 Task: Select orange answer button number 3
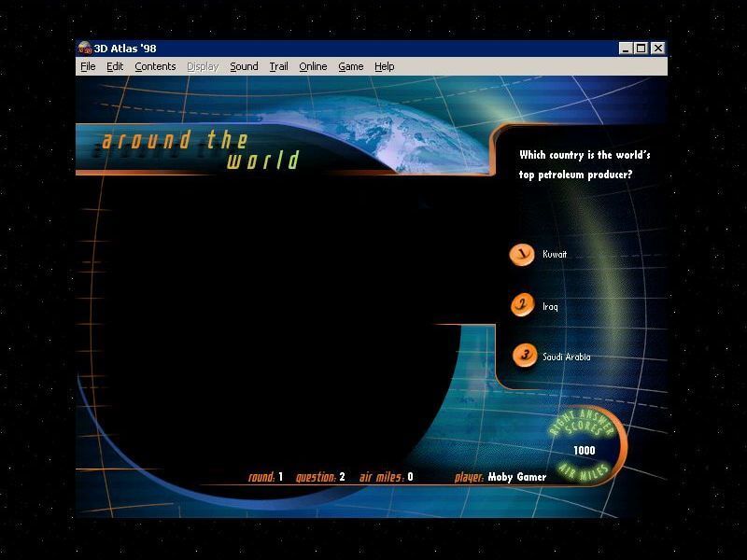pos(525,356)
